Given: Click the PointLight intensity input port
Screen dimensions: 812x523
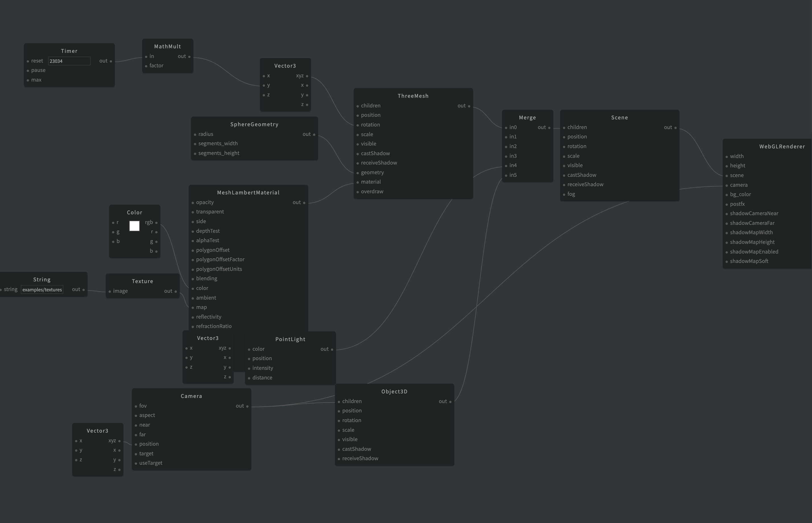Looking at the screenshot, I should tap(249, 368).
